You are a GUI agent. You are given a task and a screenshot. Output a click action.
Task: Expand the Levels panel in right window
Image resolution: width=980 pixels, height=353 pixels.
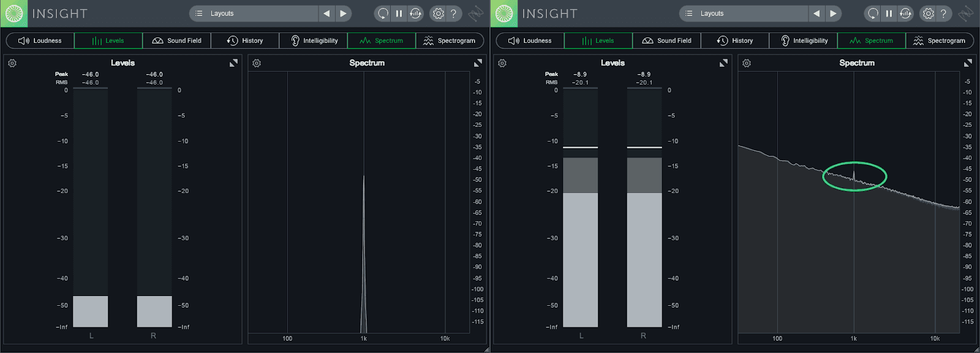(723, 63)
